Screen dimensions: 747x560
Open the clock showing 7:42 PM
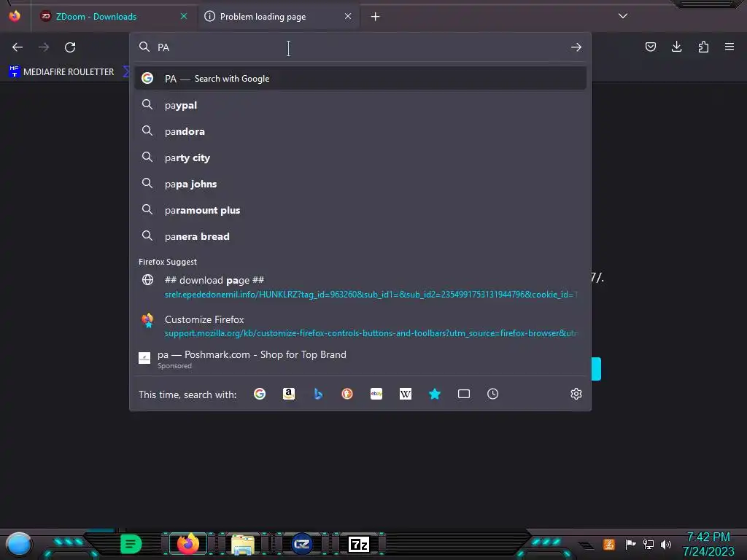pyautogui.click(x=708, y=544)
